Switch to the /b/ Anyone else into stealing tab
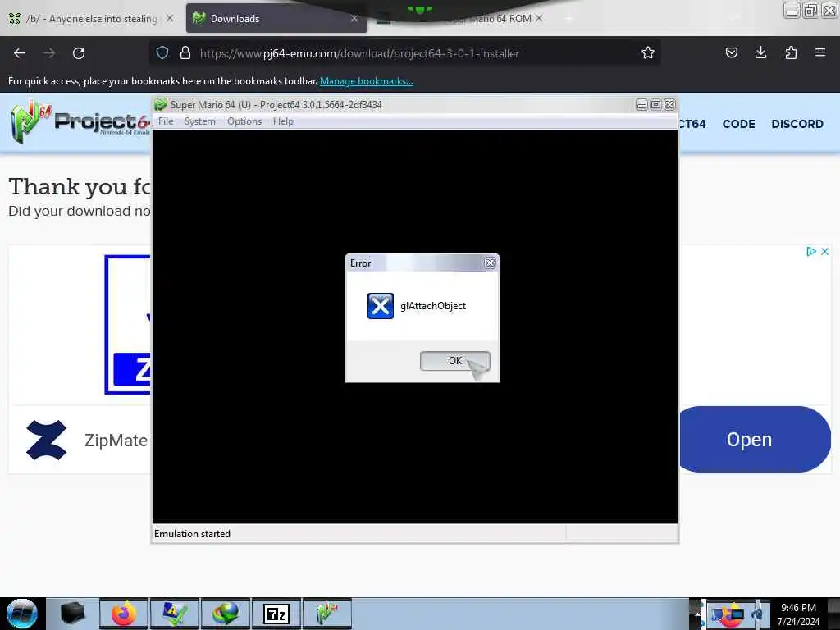840x630 pixels. click(91, 19)
